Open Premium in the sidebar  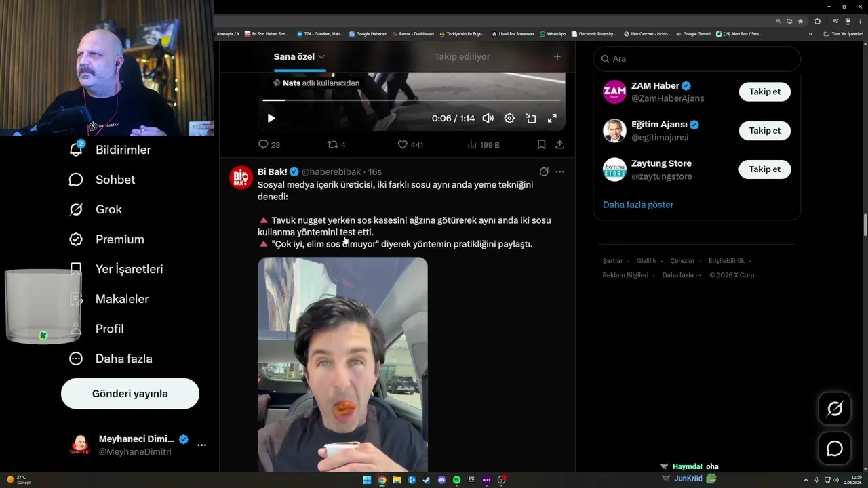[106, 239]
